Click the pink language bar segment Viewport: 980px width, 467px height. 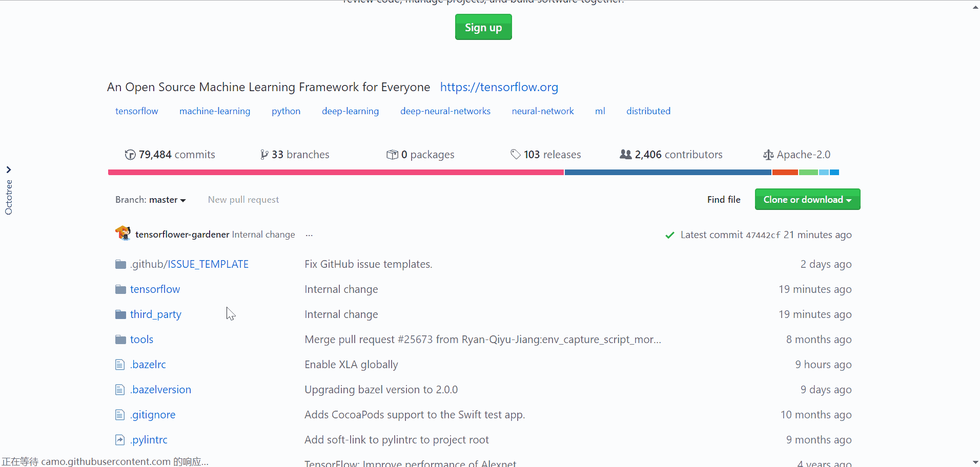pyautogui.click(x=336, y=173)
